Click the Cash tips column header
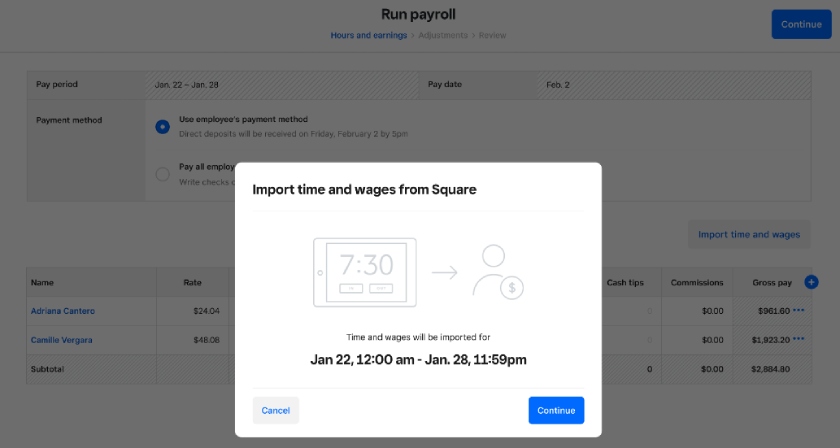840x448 pixels. point(625,282)
